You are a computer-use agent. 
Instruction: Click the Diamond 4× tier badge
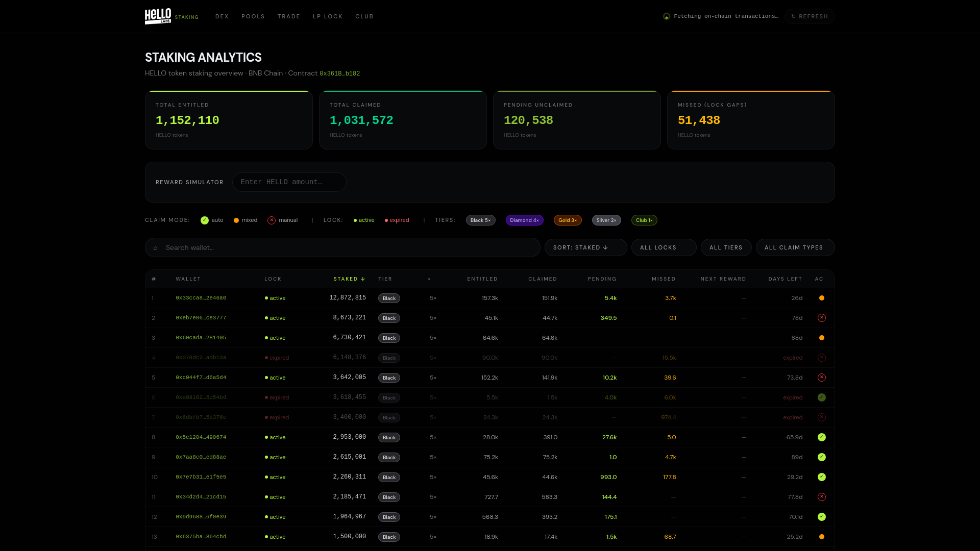(x=524, y=220)
